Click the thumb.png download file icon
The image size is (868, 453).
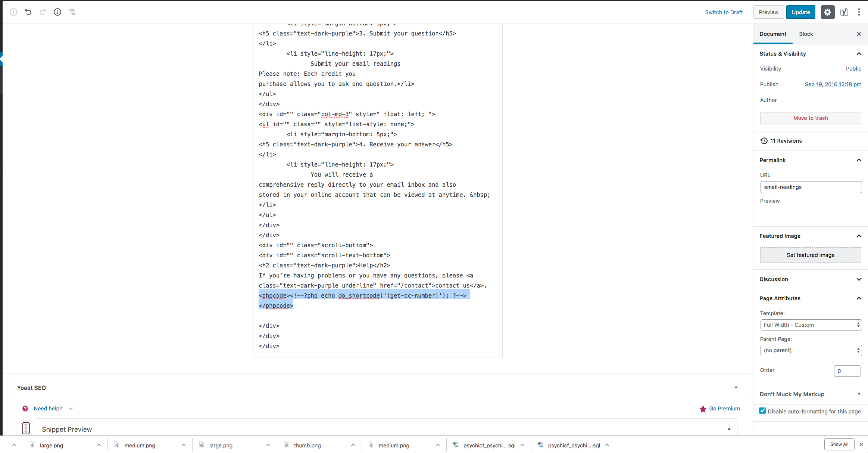287,445
